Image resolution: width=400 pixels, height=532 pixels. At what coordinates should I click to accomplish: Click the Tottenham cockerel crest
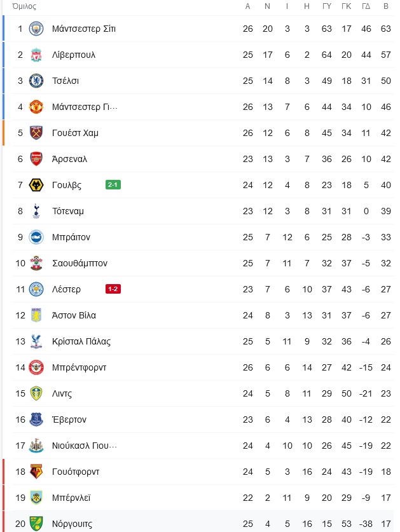pyautogui.click(x=36, y=211)
